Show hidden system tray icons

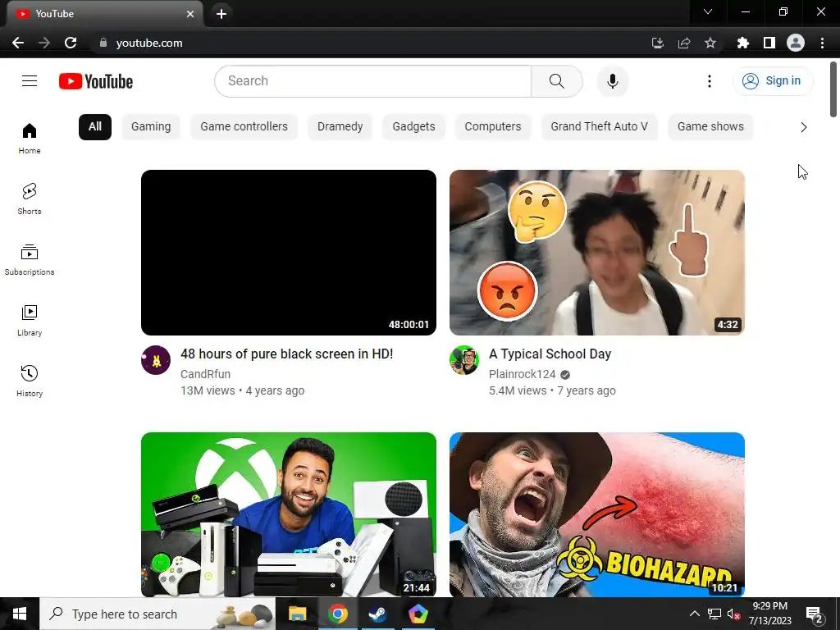[x=694, y=614]
